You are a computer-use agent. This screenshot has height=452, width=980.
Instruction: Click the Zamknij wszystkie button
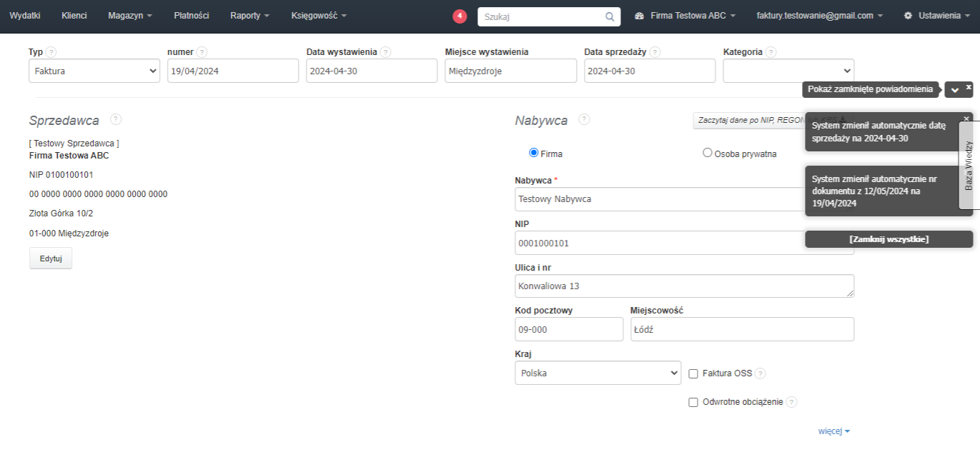pyautogui.click(x=889, y=239)
